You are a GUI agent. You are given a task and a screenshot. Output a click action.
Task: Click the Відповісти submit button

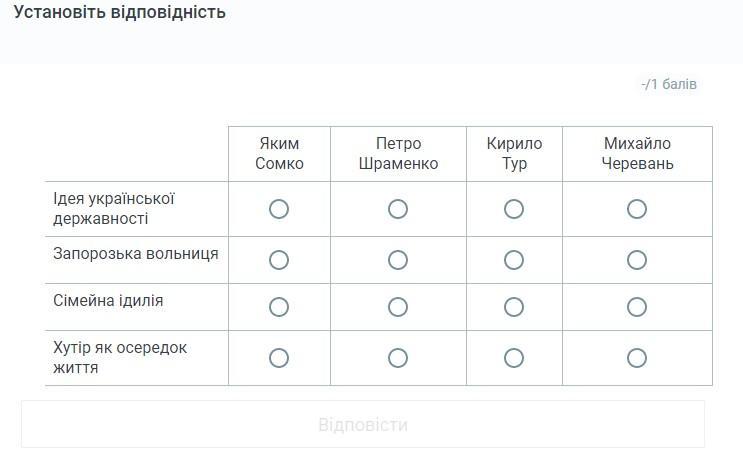(x=363, y=425)
